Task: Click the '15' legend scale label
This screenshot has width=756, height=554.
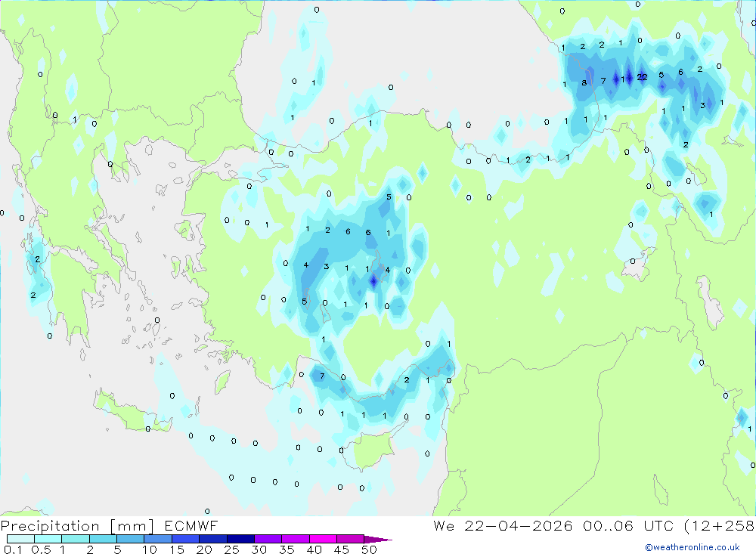Action: point(177,549)
